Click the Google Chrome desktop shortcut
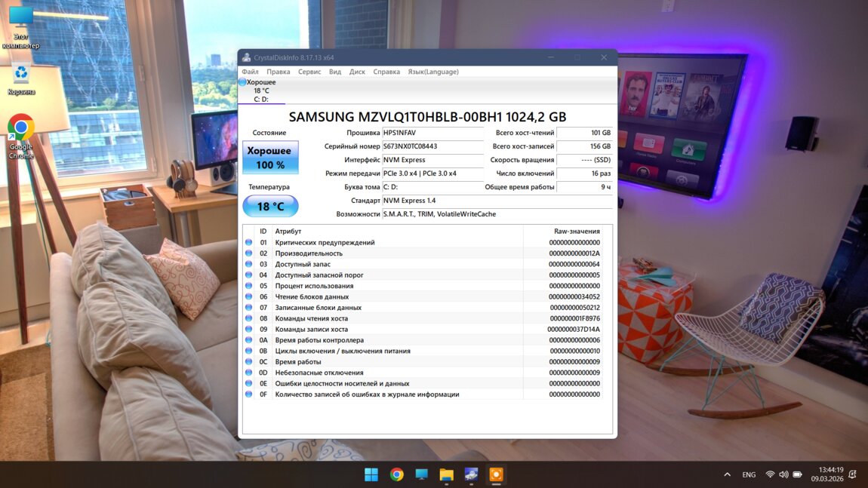This screenshot has height=488, width=868. (21, 130)
